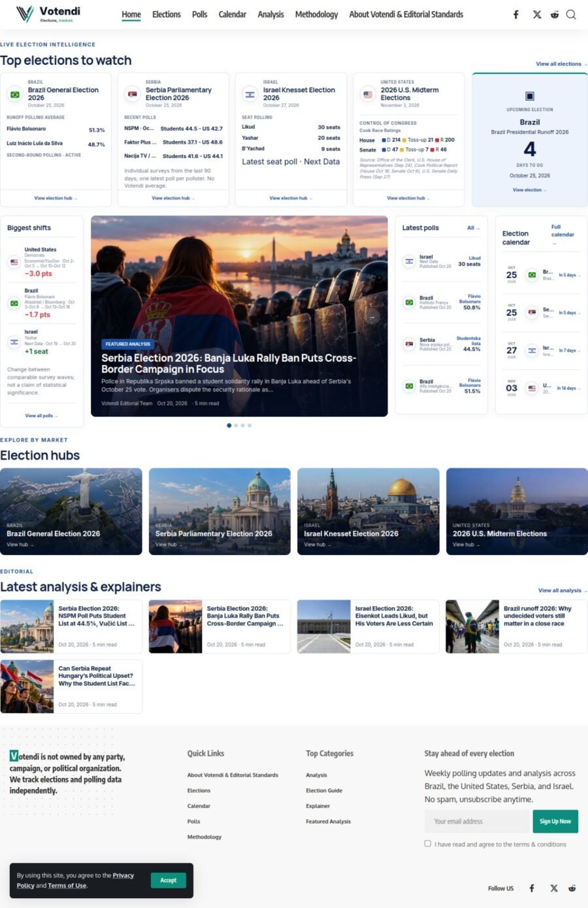588x908 pixels.
Task: Click the square icon above Upcoming Election
Action: click(530, 96)
